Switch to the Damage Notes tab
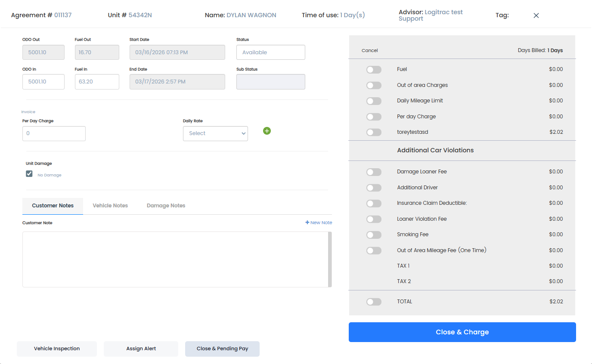592x364 pixels. click(166, 206)
